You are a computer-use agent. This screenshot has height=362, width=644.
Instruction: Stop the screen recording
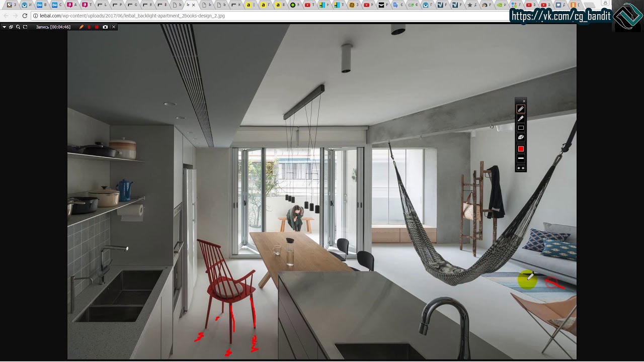coord(97,27)
